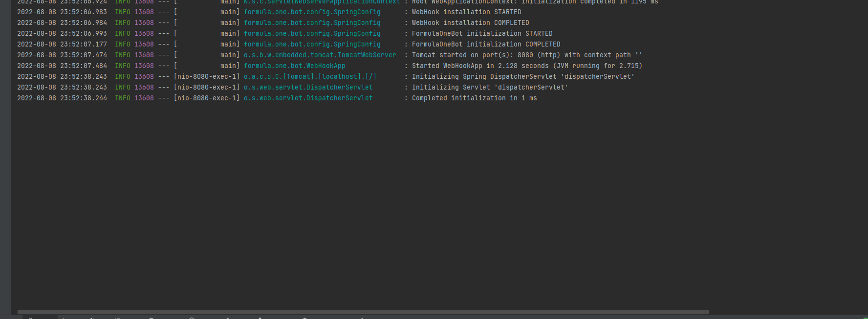The width and height of the screenshot is (868, 319).
Task: Open SpringConfig link on FormulaOneBot initialization STARTED line
Action: pyautogui.click(x=312, y=33)
